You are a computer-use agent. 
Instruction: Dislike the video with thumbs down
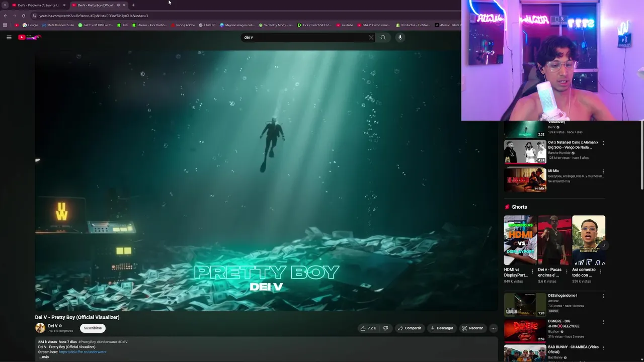pos(385,328)
